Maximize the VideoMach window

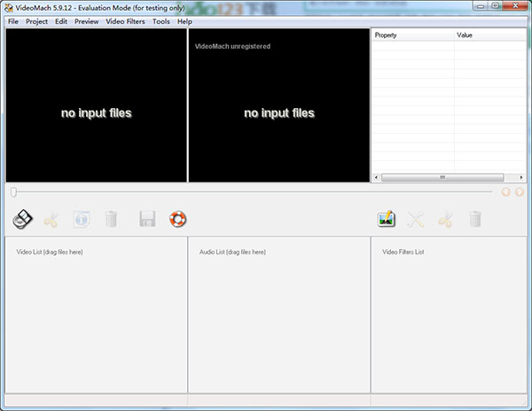495,6
